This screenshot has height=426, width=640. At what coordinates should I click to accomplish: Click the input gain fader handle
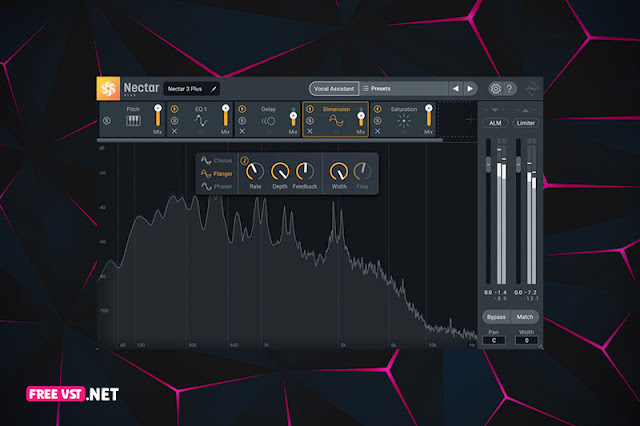coord(488,164)
